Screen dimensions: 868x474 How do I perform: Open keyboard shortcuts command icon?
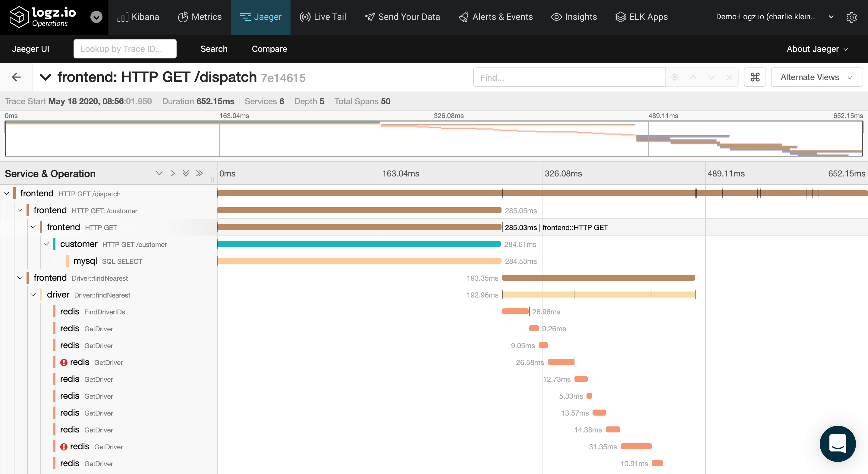755,77
